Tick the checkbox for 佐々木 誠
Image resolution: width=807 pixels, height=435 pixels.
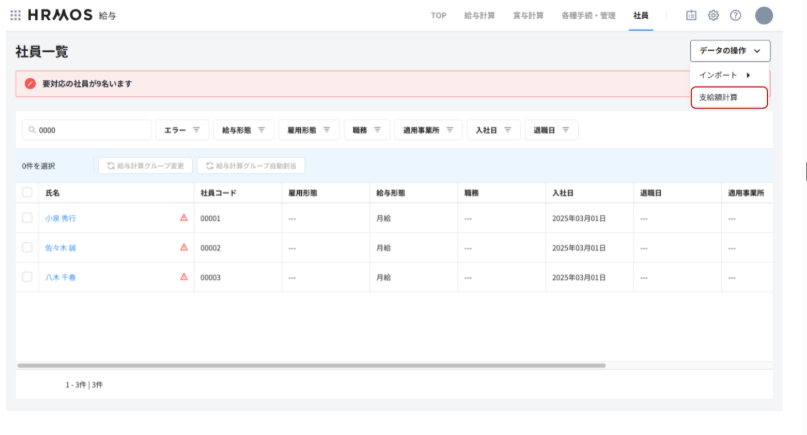27,247
